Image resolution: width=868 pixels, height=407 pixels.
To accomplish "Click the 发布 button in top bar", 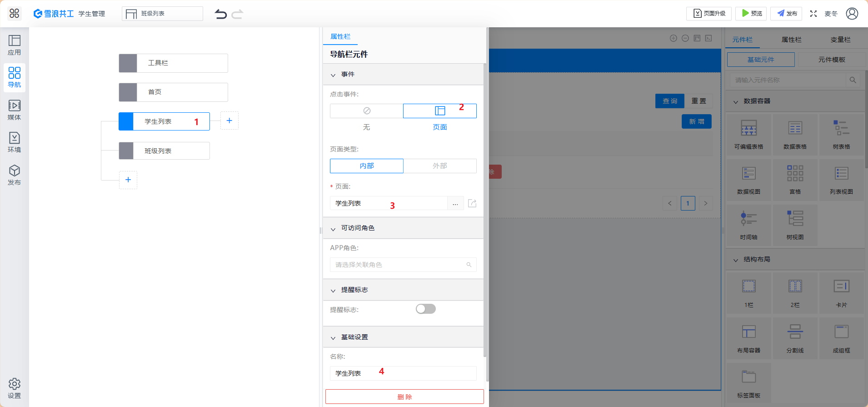I will pos(786,14).
